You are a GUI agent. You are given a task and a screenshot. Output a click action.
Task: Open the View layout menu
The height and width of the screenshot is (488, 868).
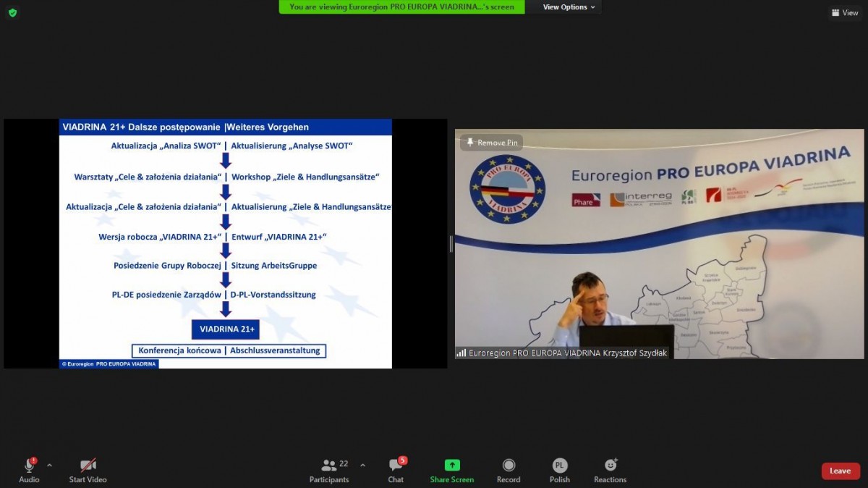click(845, 12)
